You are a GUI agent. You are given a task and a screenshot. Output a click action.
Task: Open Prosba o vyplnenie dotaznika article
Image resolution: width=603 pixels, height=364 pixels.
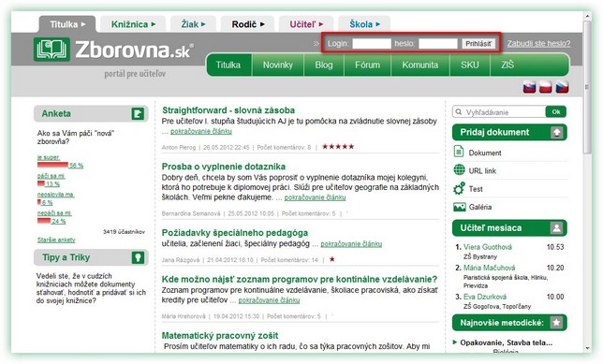click(224, 167)
